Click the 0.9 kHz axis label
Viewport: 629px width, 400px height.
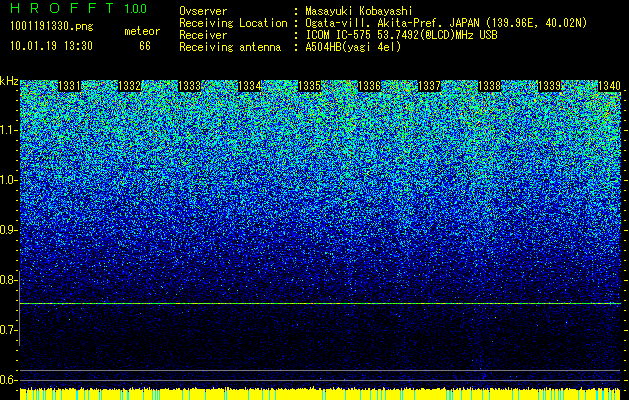7,230
